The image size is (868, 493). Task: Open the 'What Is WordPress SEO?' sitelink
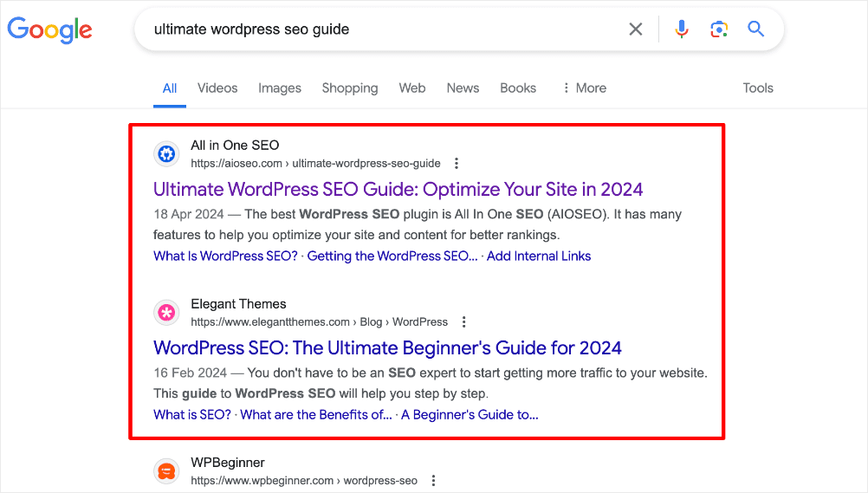click(x=225, y=256)
